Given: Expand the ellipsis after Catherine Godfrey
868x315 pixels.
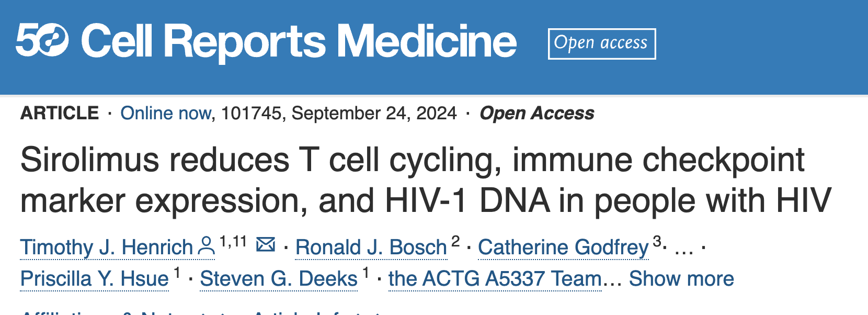Looking at the screenshot, I should pos(684,250).
